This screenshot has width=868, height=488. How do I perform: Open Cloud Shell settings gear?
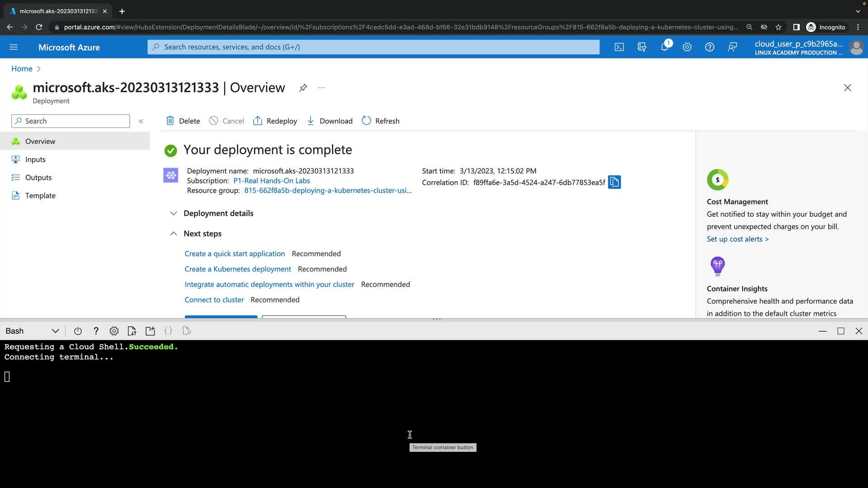(114, 331)
